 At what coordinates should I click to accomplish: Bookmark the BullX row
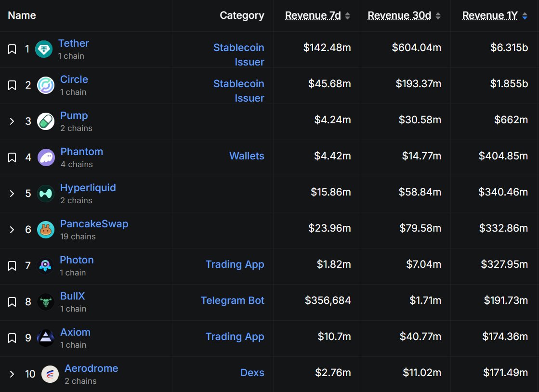(12, 302)
